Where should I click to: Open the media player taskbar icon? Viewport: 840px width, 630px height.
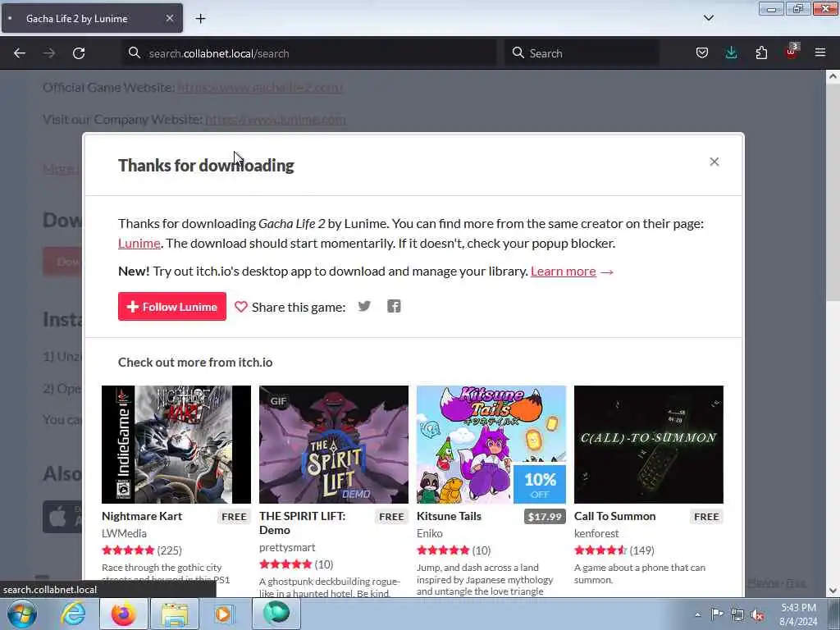223,614
